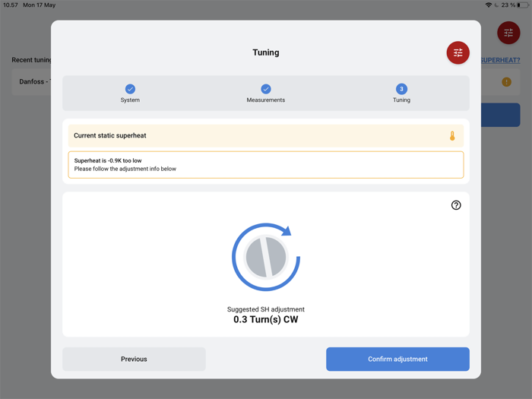
Task: Tap the orange warning icon on background row
Action: (506, 82)
